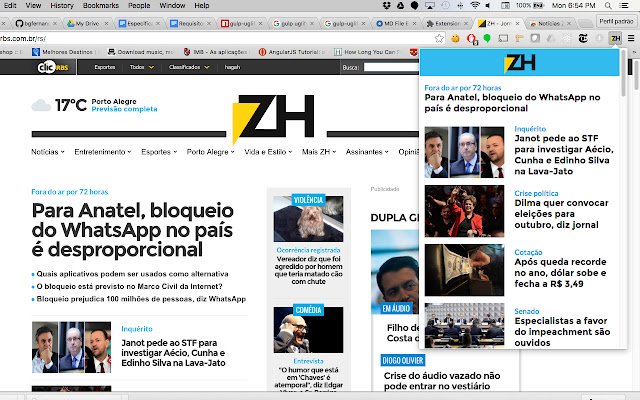
Task: Click the yellow emoji extension icon
Action: [x=456, y=38]
